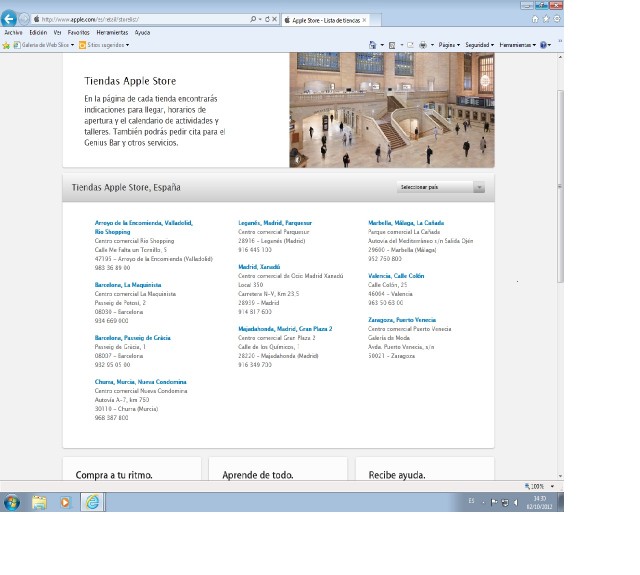Viewport: 640px width, 575px height.
Task: Open the blue help question-mark icon
Action: [543, 45]
